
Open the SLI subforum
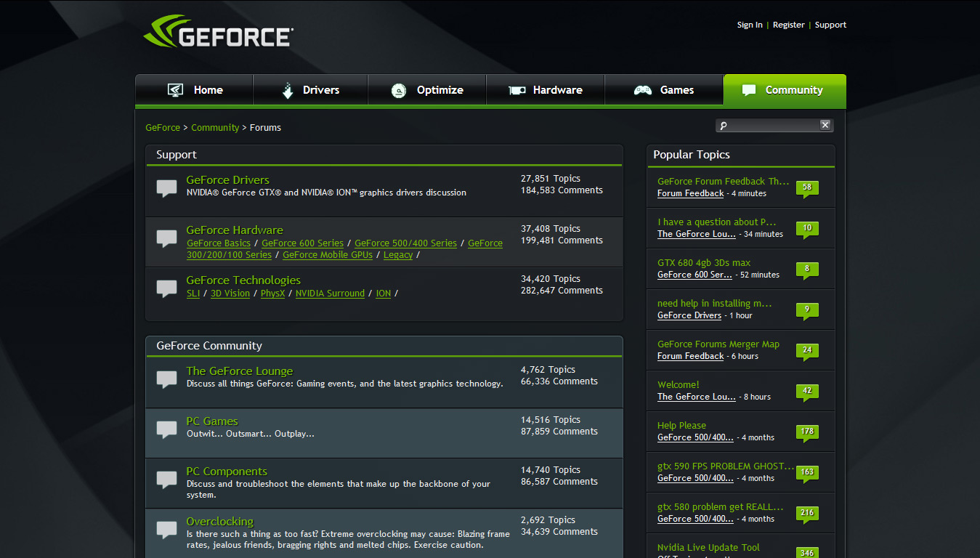[193, 294]
